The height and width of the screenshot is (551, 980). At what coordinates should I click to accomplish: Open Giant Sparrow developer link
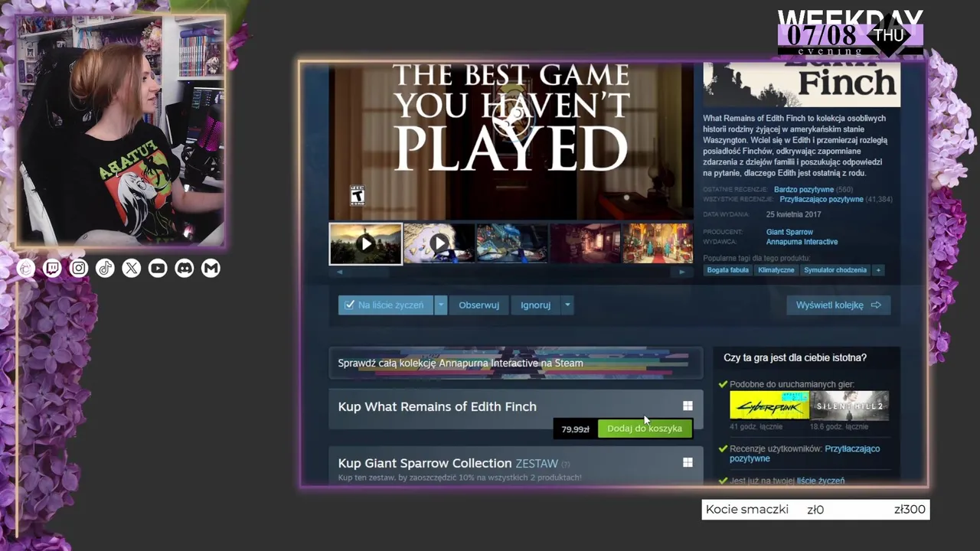[789, 232]
